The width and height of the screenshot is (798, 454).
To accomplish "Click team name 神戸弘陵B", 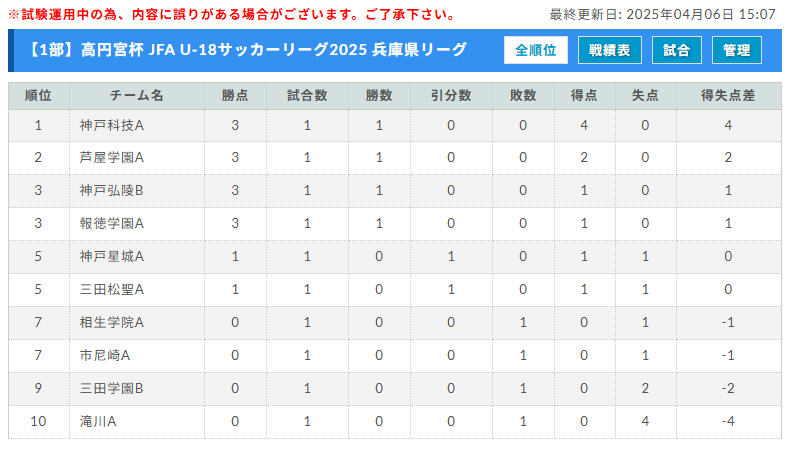I will coord(112,190).
